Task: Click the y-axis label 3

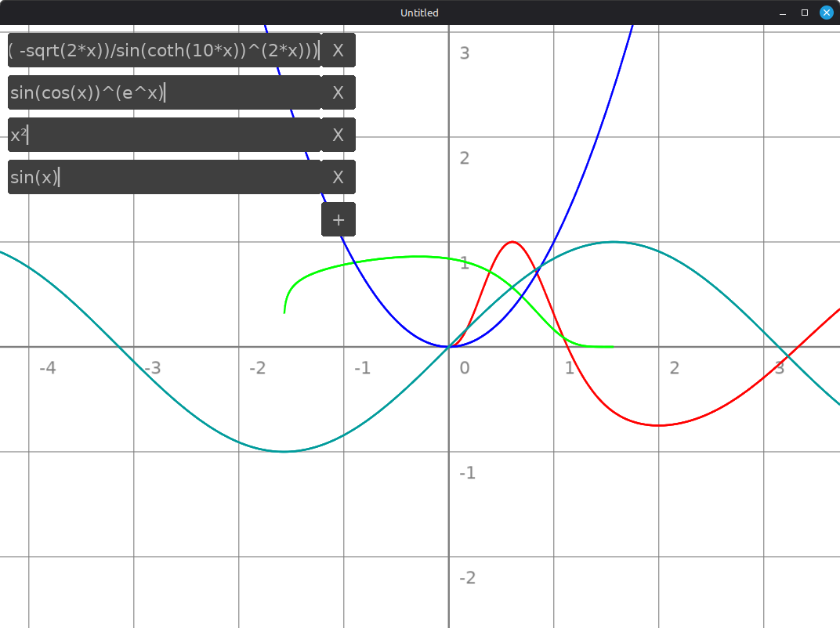Action: 465,53
